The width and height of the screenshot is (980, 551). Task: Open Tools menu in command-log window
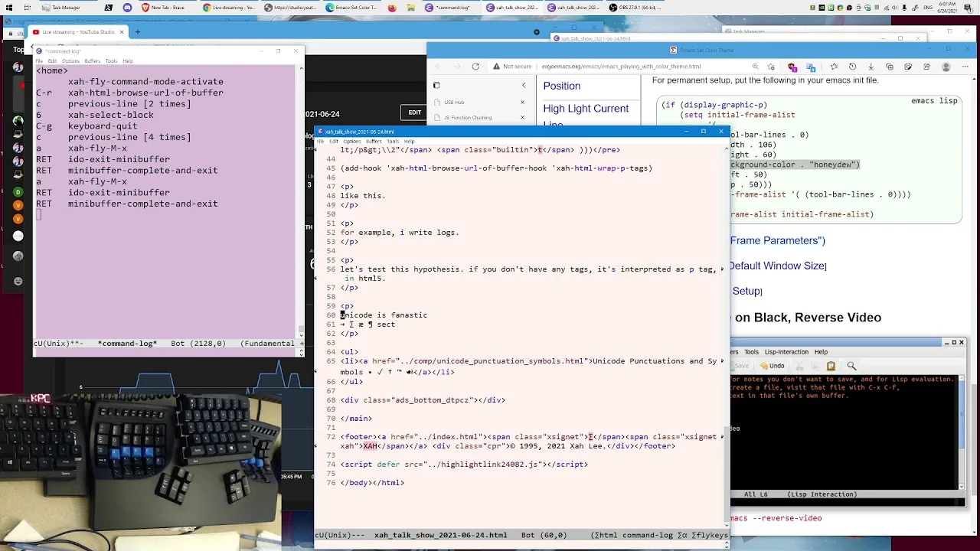pos(111,61)
